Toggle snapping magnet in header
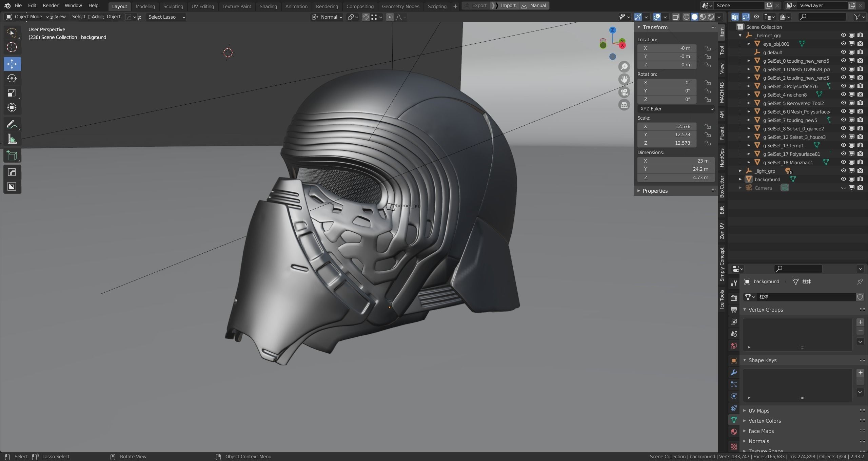This screenshot has height=461, width=868. (x=366, y=17)
